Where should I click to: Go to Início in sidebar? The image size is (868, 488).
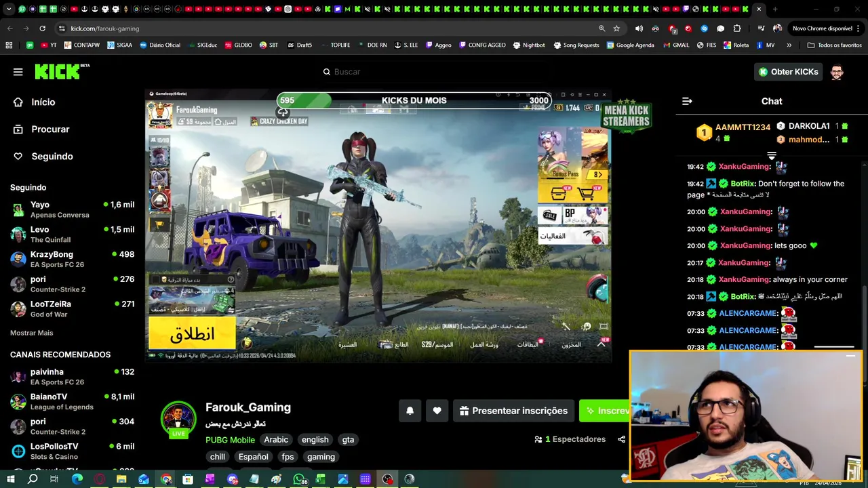tap(43, 102)
